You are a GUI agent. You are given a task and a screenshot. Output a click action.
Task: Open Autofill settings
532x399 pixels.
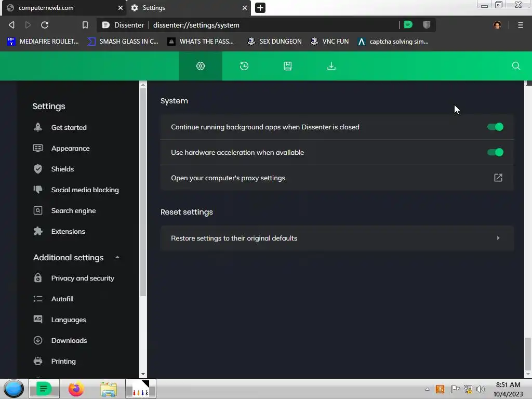point(62,299)
